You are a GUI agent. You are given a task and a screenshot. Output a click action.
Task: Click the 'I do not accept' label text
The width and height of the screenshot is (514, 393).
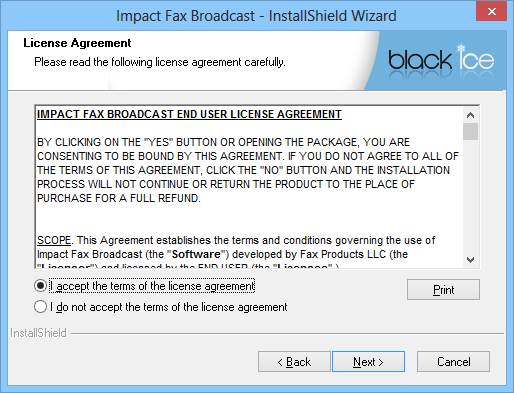[169, 307]
